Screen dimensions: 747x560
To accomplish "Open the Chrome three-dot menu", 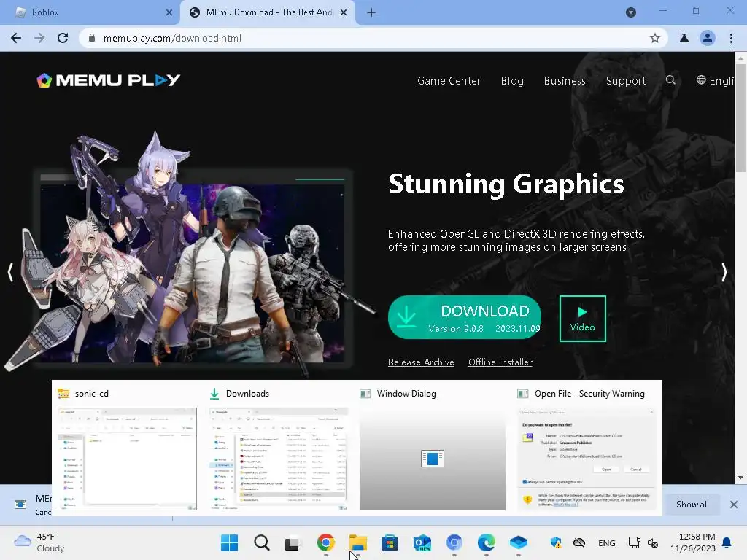I will point(731,38).
